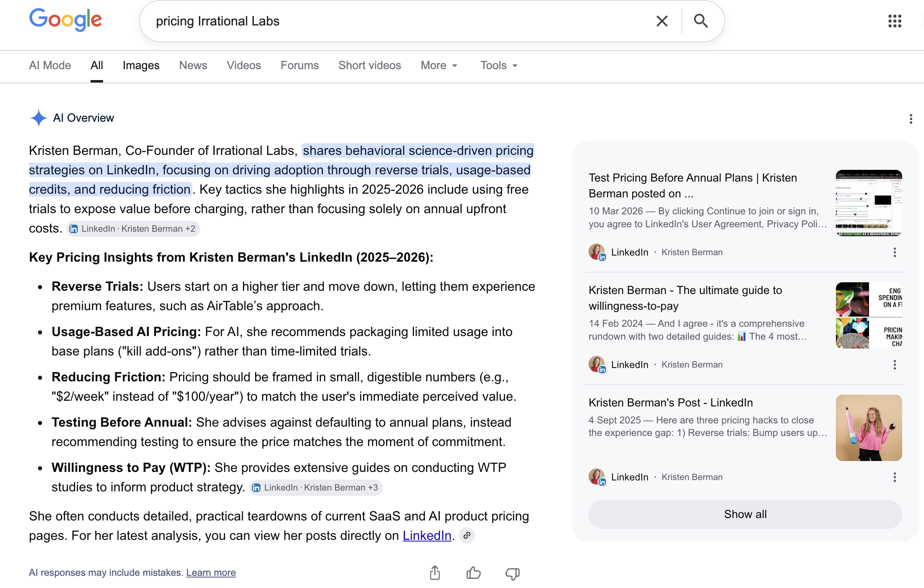Screen dimensions: 924x588
Task: Click the Reducing Friction bullet heading
Action: tap(108, 377)
